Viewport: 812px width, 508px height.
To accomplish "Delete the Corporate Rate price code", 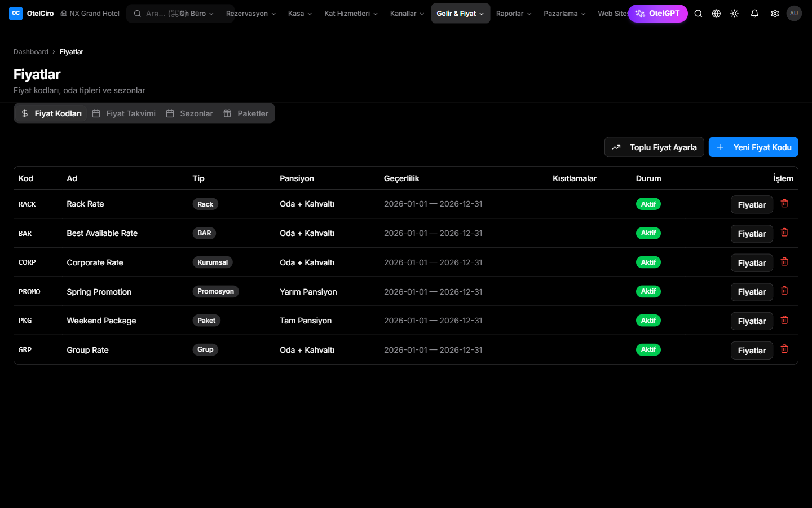I will click(784, 262).
